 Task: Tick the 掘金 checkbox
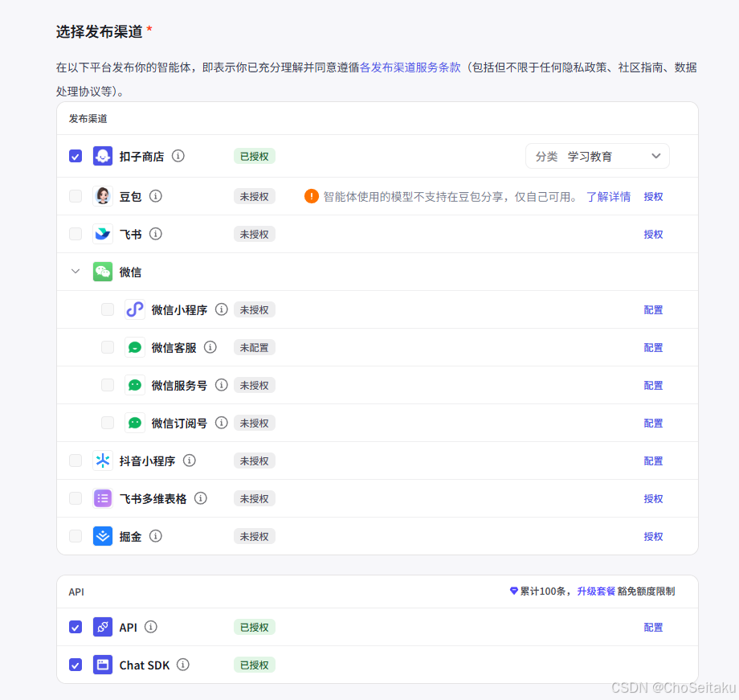coord(76,536)
